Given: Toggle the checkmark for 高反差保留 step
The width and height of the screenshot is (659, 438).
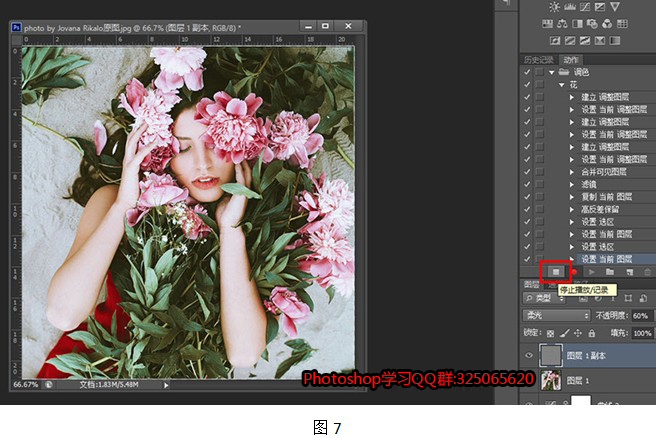Looking at the screenshot, I should 527,209.
